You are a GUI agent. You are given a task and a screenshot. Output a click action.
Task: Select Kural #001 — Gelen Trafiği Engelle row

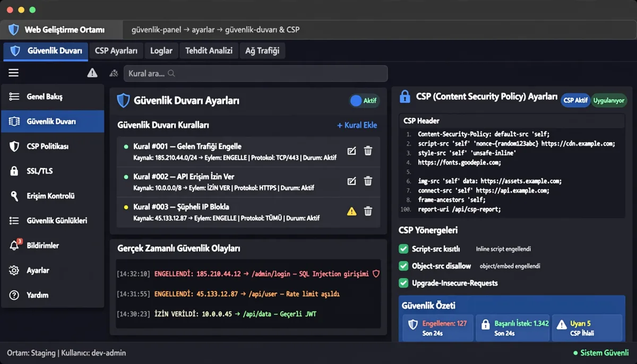pyautogui.click(x=248, y=152)
